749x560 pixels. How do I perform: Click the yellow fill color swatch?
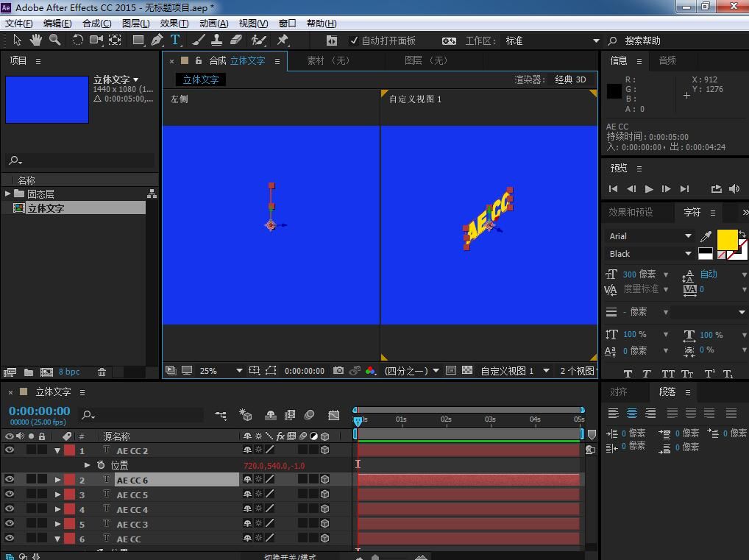[727, 239]
